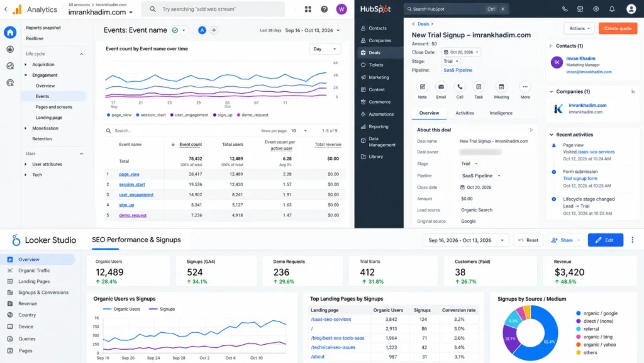Click the Note icon on the deal
Viewport: 644px width, 363px height.
click(x=422, y=87)
